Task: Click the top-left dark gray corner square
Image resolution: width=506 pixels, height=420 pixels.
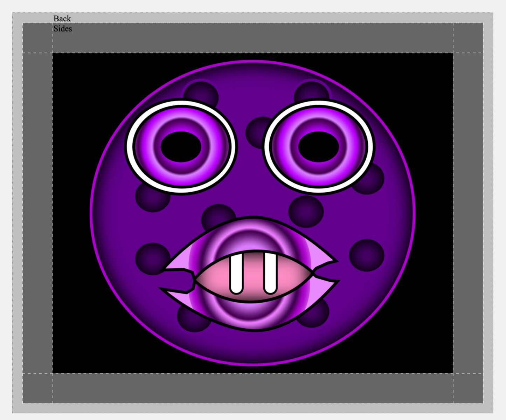Action: [38, 38]
